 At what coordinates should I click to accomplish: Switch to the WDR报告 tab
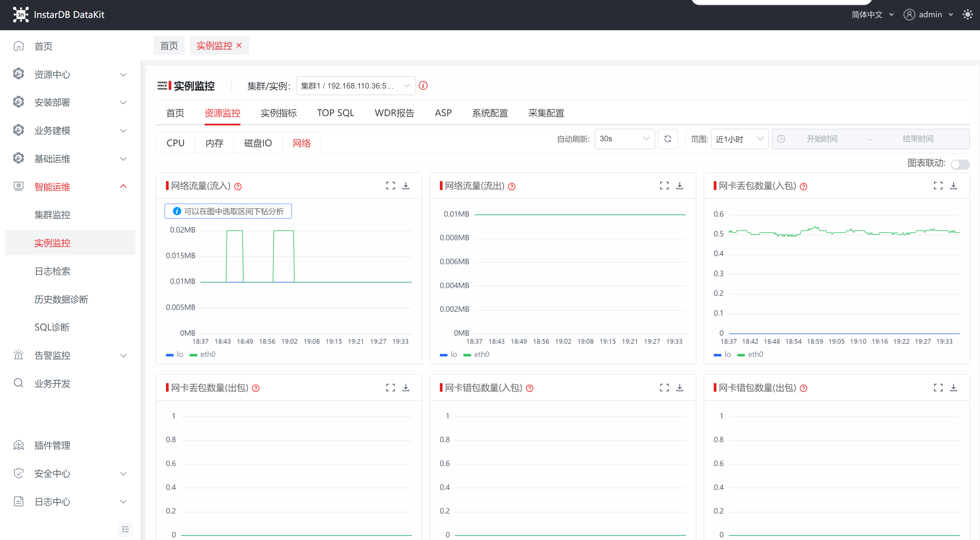[x=394, y=113]
